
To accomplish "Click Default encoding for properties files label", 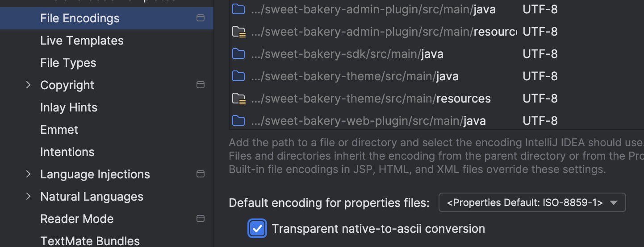I will tap(329, 203).
